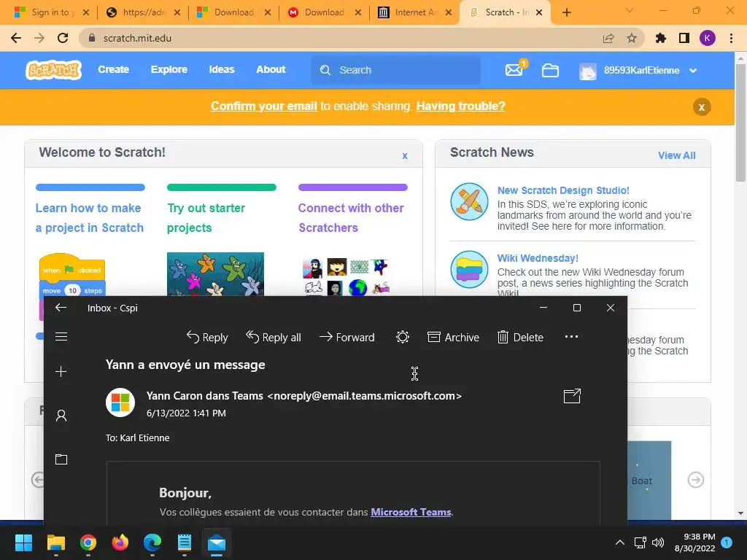Switch to the Sign in tab
The width and height of the screenshot is (747, 560).
(x=50, y=12)
